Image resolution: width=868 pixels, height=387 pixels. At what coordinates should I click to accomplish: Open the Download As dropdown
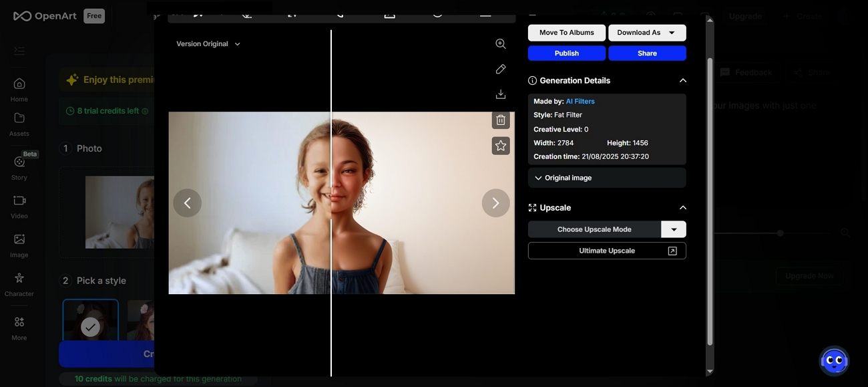[x=647, y=33]
